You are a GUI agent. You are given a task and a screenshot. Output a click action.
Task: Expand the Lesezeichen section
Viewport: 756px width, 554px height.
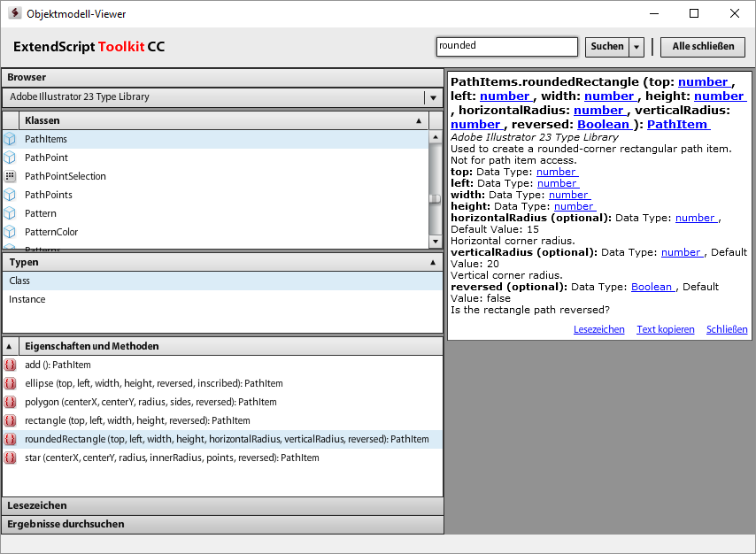point(223,506)
